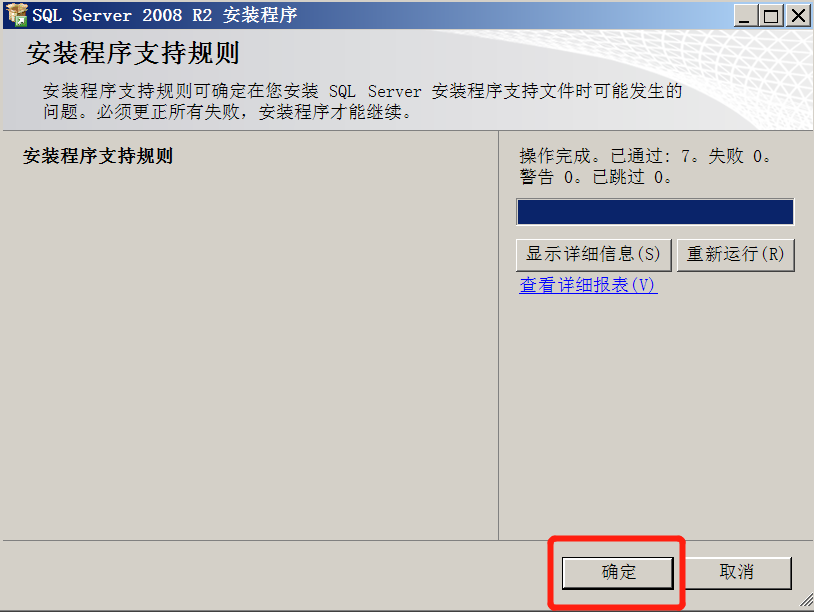Screen dimensions: 814x612
Task: Click the title bar text SQL Server 2008 R2 安装程序
Action: 165,15
